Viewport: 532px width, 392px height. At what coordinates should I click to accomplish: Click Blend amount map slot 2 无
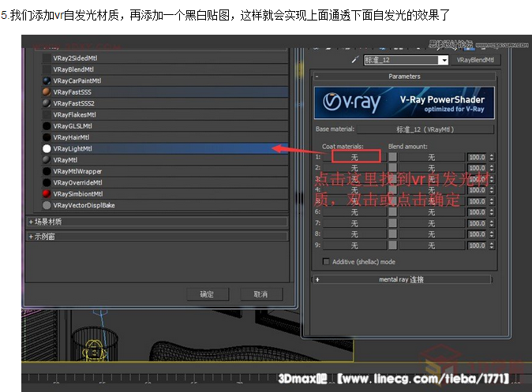(x=431, y=168)
